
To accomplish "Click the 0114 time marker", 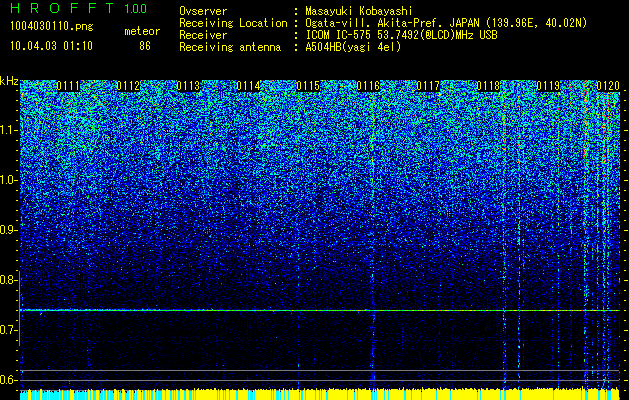I will coord(248,86).
